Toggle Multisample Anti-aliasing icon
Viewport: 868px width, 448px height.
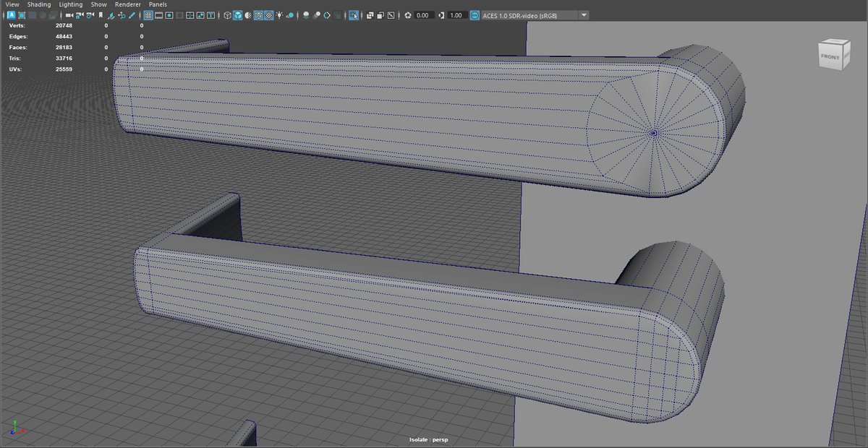[327, 15]
